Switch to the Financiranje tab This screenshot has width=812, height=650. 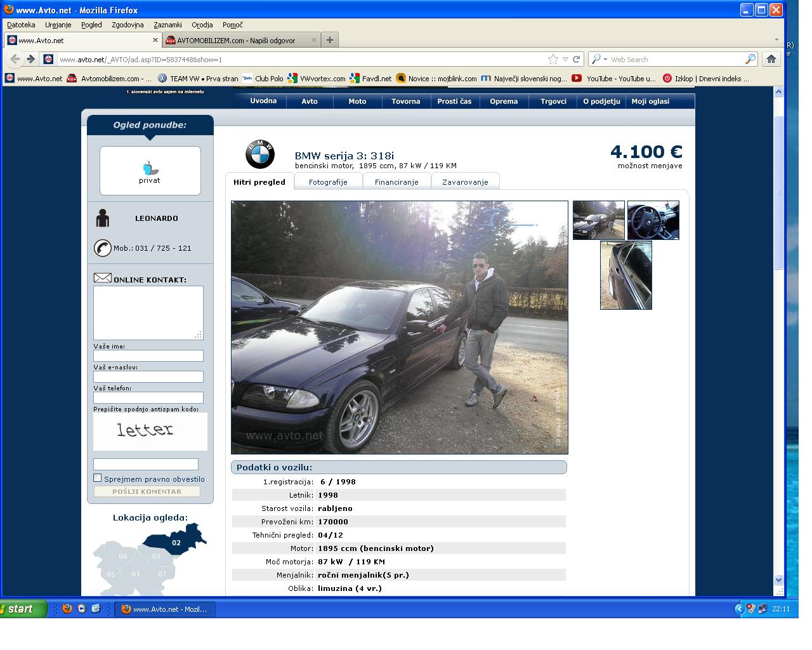tap(396, 182)
